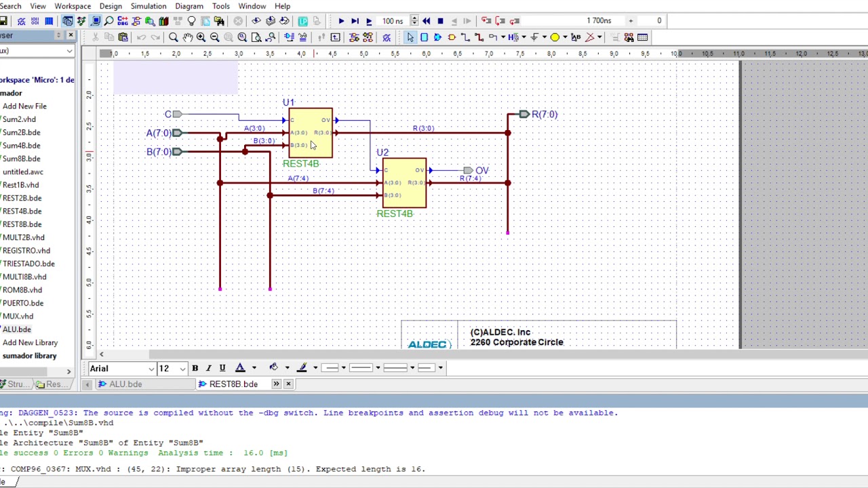
Task: Open the Simulation menu
Action: pos(149,6)
